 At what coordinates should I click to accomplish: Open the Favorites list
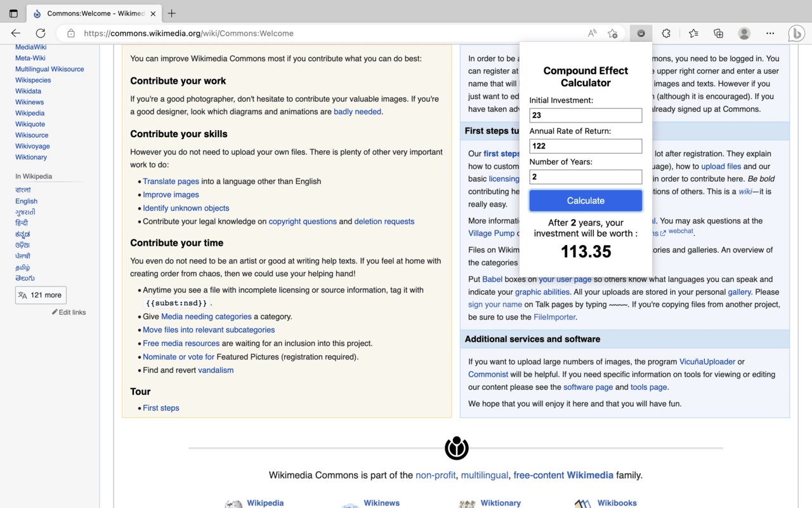pos(693,33)
